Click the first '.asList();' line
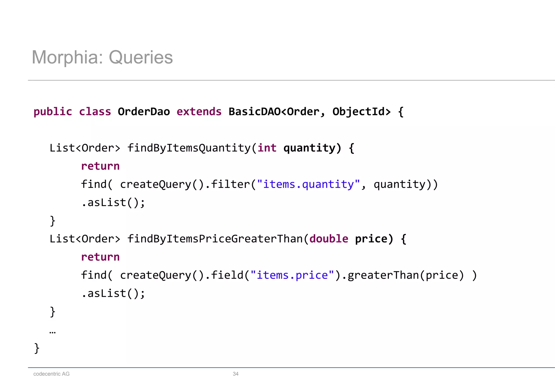 pos(113,202)
